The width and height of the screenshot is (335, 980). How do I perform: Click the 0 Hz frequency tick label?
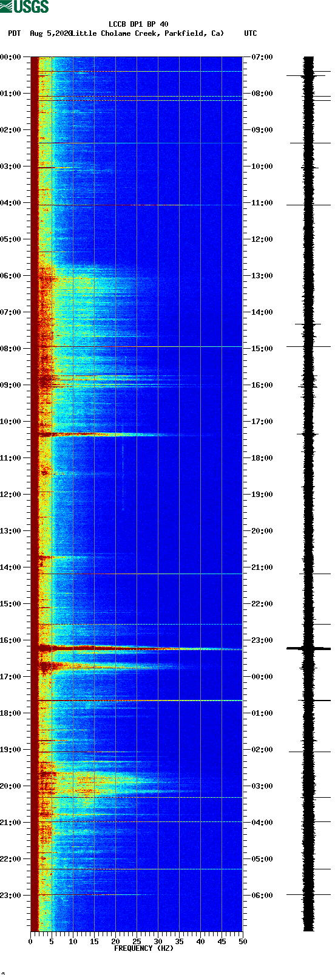coord(30,942)
